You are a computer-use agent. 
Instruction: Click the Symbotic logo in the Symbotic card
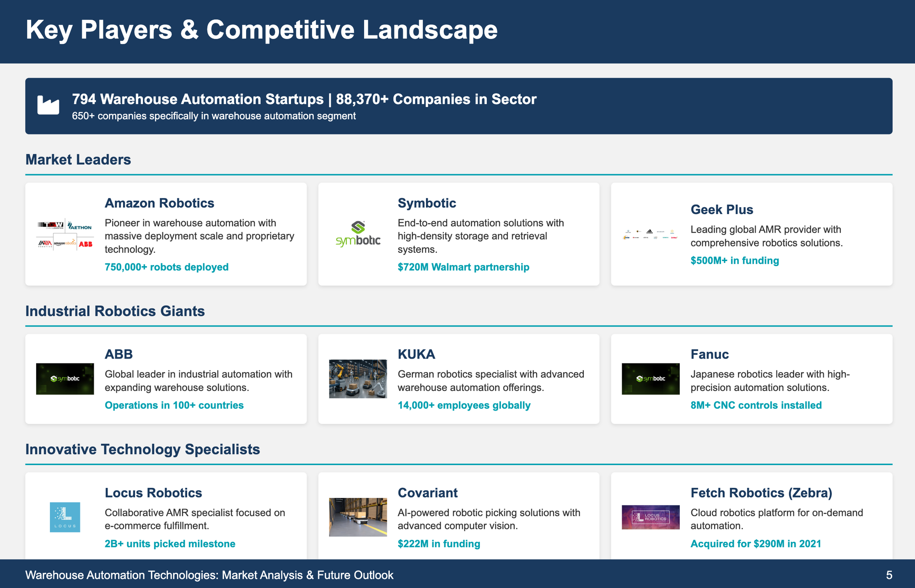[358, 234]
